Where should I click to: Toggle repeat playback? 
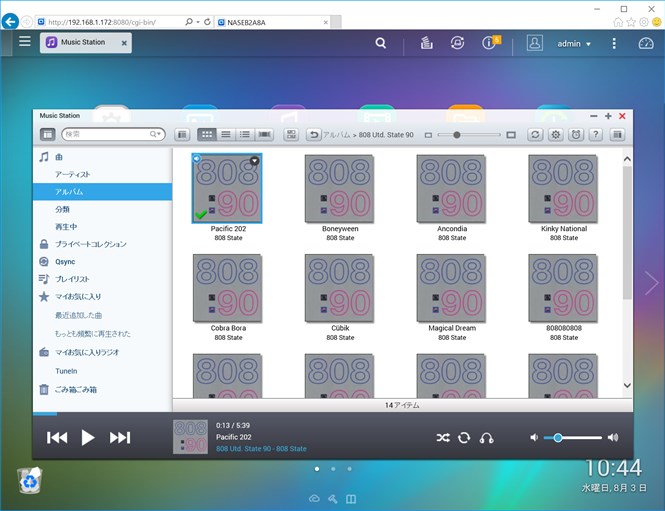point(464,438)
